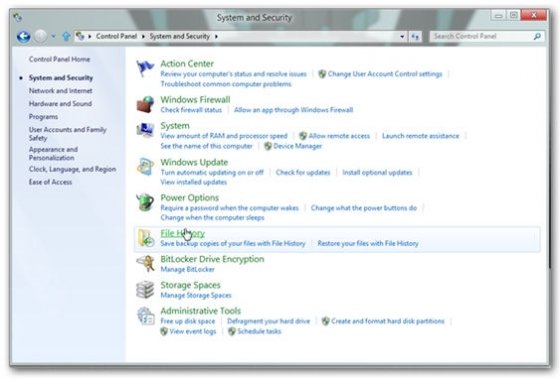Click the Storage Spaces drives icon
Viewport: 560px width, 379px height.
(145, 289)
